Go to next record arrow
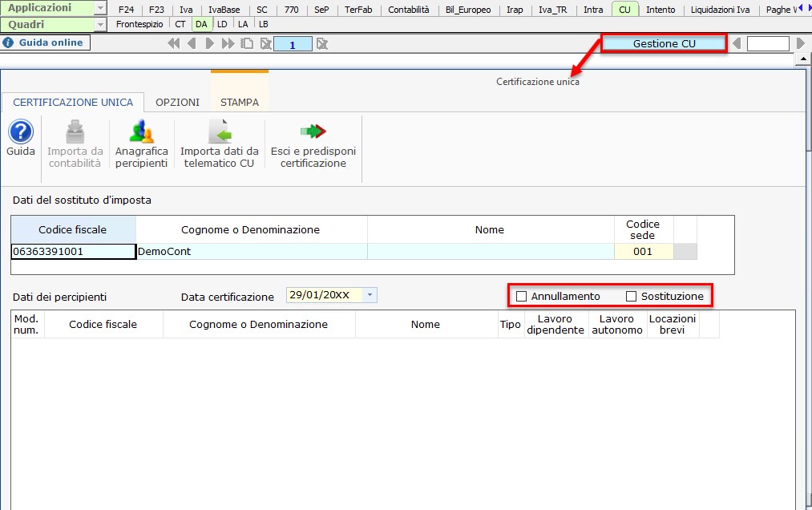The image size is (812, 510). pyautogui.click(x=210, y=44)
